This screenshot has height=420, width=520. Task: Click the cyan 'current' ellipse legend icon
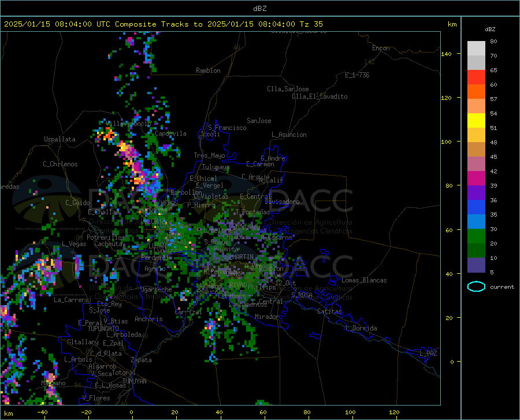pos(476,287)
